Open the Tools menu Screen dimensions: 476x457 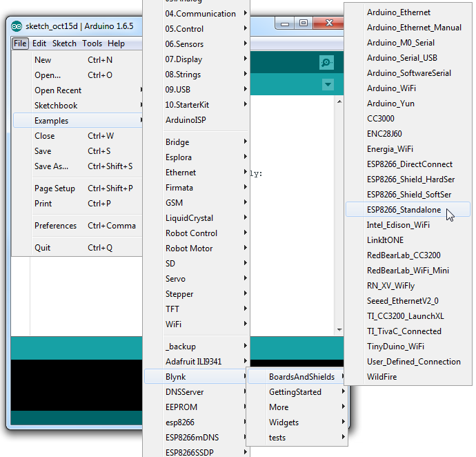pos(92,43)
